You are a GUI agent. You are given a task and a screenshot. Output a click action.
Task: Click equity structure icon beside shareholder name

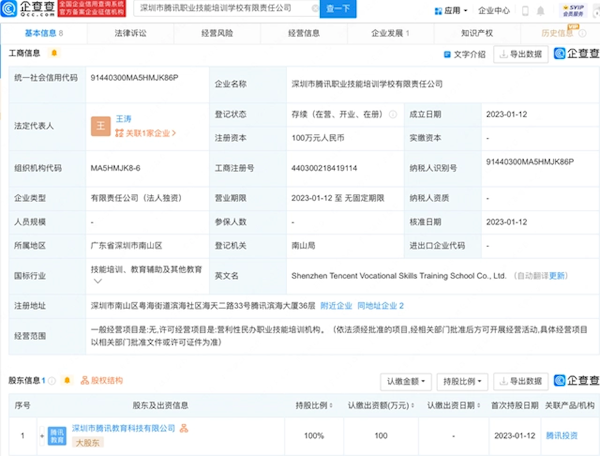click(184, 428)
